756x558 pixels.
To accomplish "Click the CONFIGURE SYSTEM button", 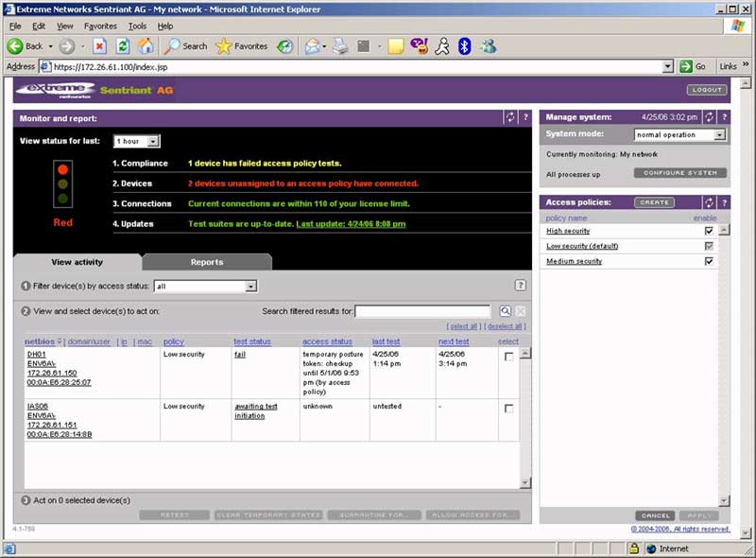I will 680,173.
